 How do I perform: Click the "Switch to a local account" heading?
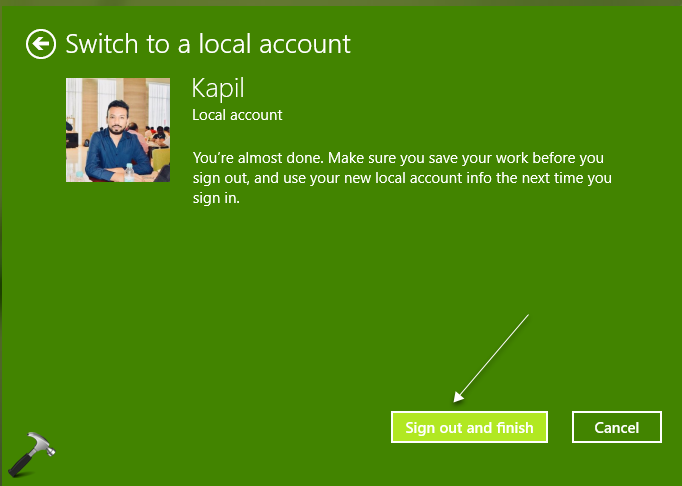208,44
